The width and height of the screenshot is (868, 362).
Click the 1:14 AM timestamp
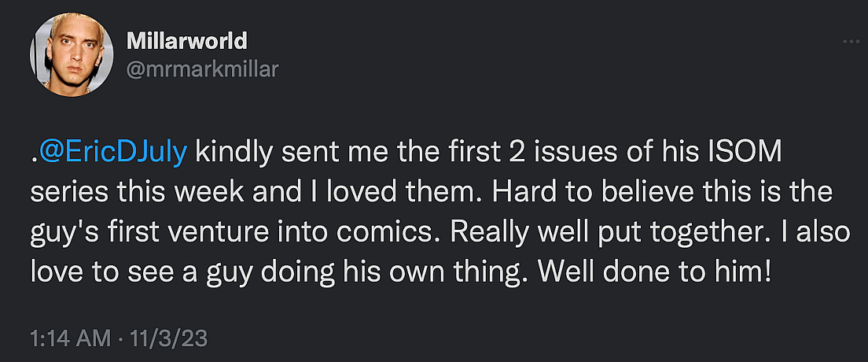pos(70,340)
